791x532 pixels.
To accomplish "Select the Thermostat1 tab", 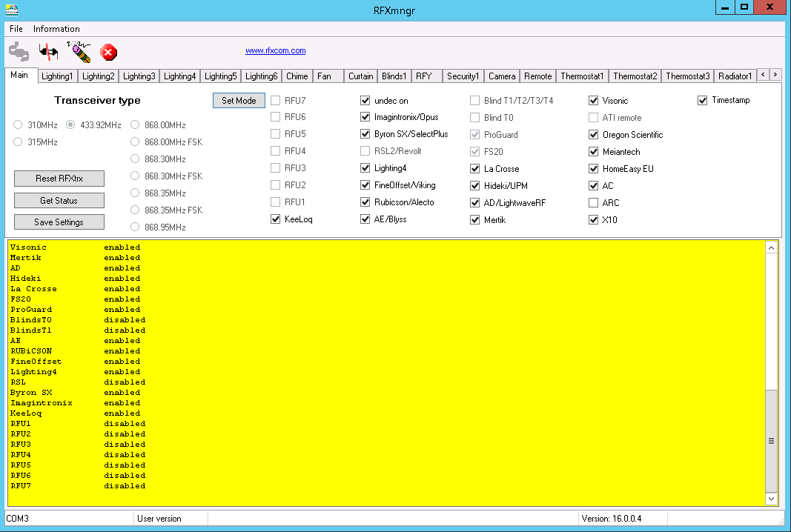I will pyautogui.click(x=582, y=76).
